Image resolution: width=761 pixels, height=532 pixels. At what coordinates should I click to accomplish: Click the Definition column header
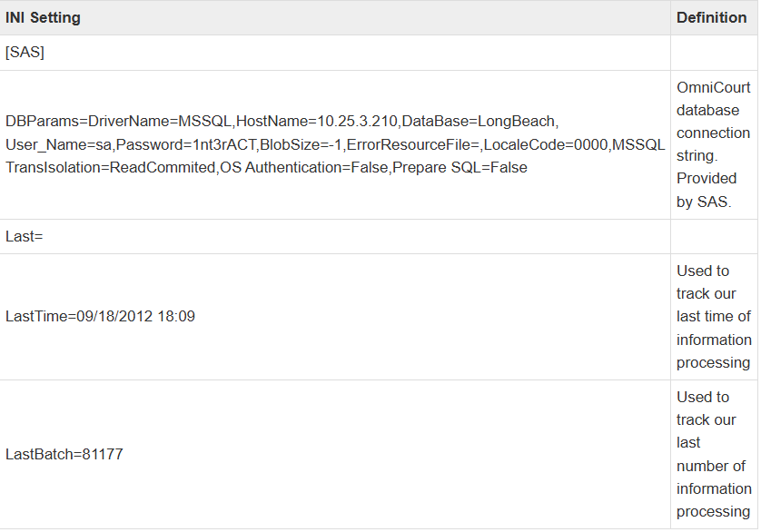click(711, 18)
